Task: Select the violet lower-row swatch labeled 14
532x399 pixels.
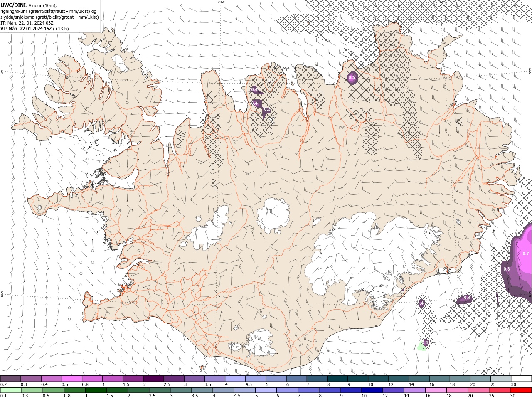Action: point(415,390)
